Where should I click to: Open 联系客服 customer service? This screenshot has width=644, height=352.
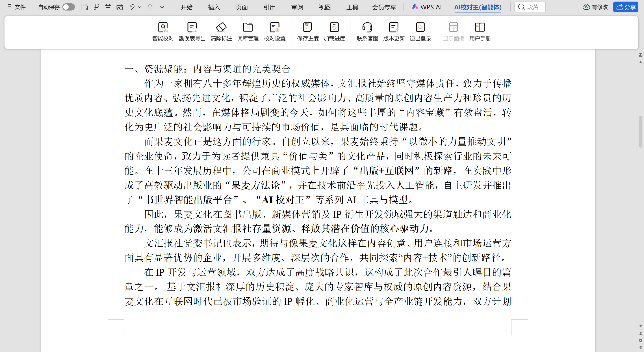coord(367,27)
